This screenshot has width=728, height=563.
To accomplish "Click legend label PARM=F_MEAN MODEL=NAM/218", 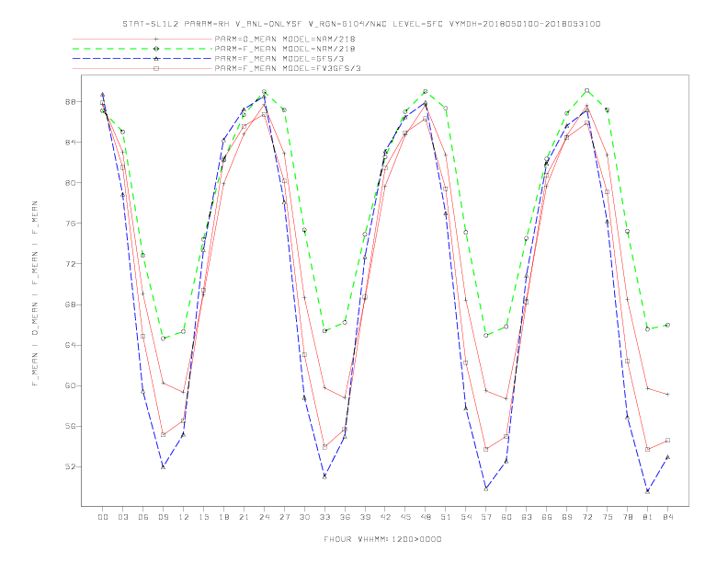I will (x=285, y=49).
